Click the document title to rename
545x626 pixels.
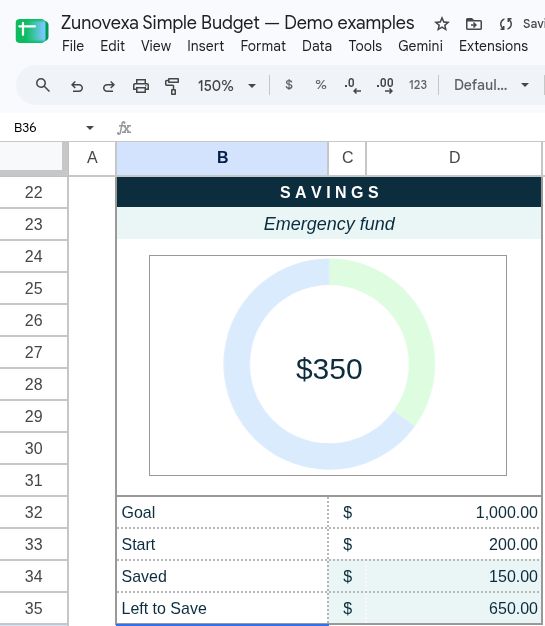click(x=238, y=23)
